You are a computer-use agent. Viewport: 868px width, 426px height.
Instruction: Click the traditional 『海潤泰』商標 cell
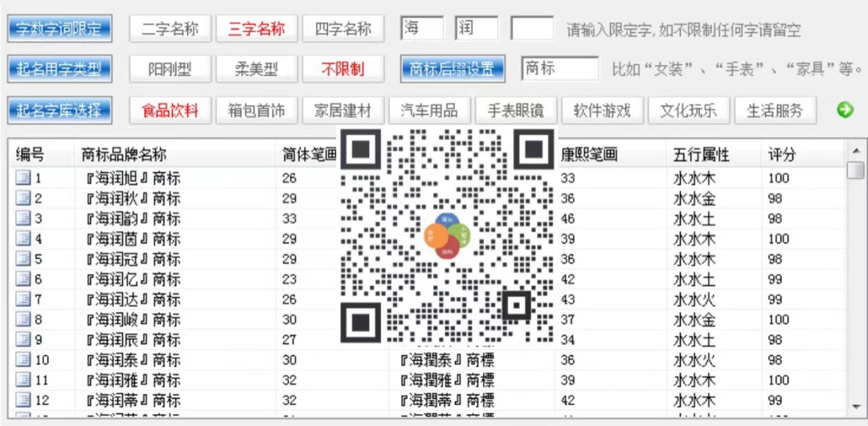pos(446,360)
